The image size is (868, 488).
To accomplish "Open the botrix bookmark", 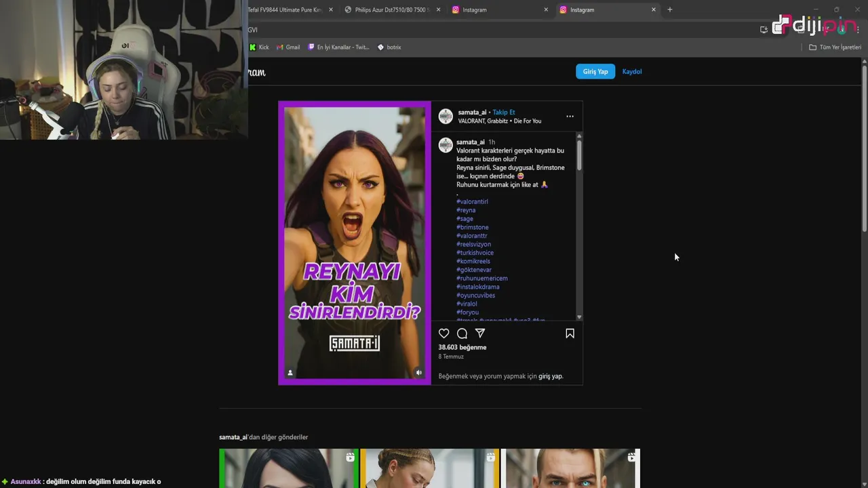I will tap(389, 47).
